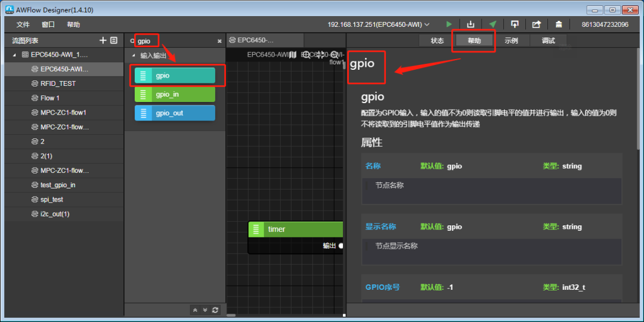Switch to the 调试 tab
Image resolution: width=644 pixels, height=322 pixels.
pyautogui.click(x=549, y=41)
